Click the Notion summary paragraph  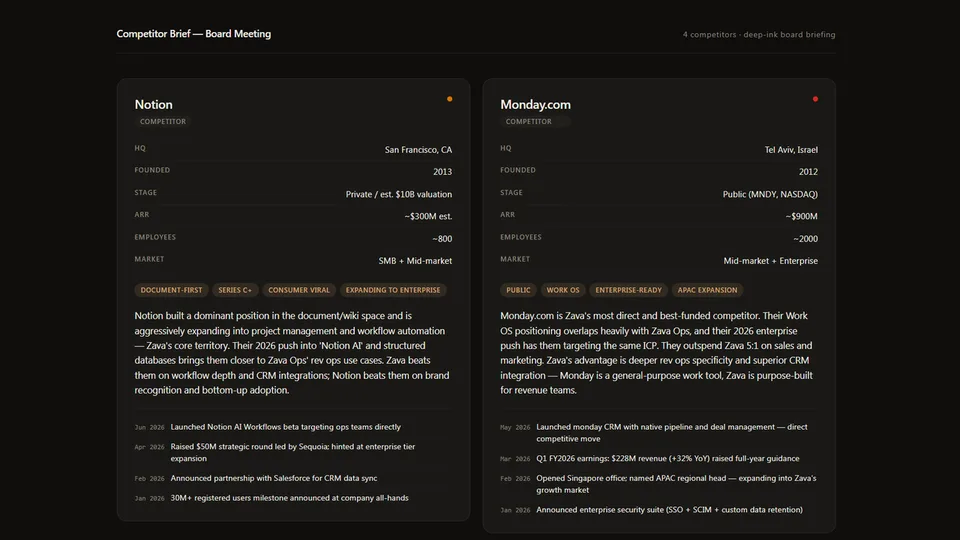tap(293, 353)
